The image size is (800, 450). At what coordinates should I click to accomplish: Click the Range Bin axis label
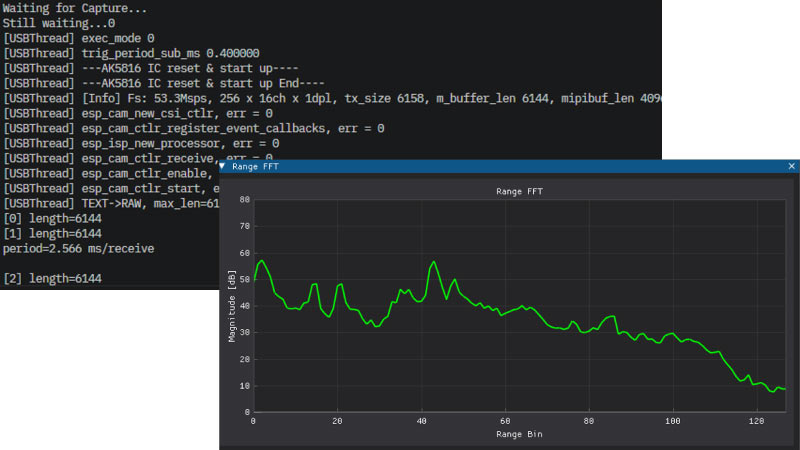point(519,434)
